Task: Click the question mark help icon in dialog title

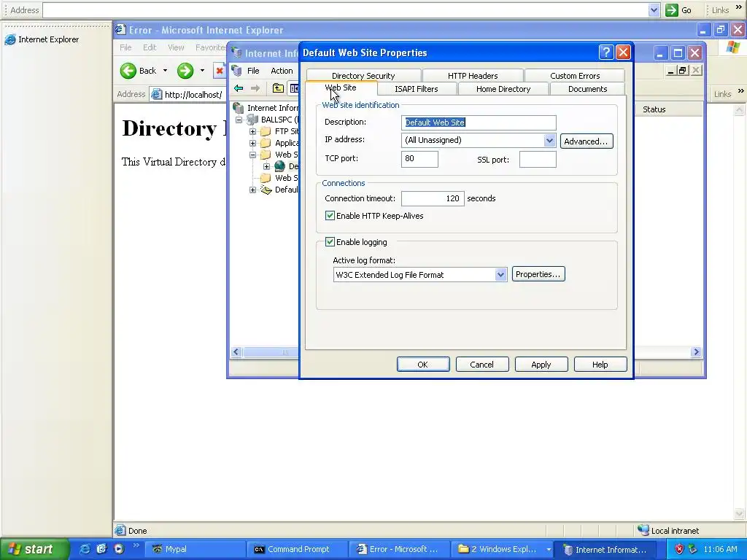Action: (x=606, y=52)
